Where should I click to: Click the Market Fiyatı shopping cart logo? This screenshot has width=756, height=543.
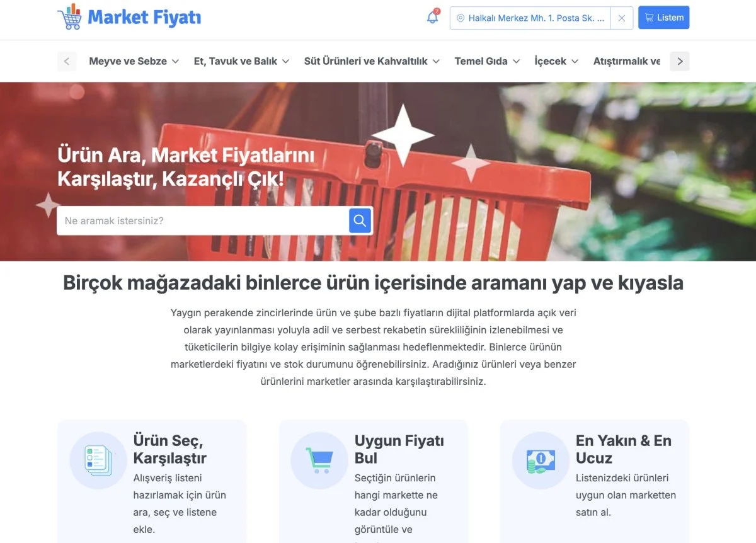69,18
